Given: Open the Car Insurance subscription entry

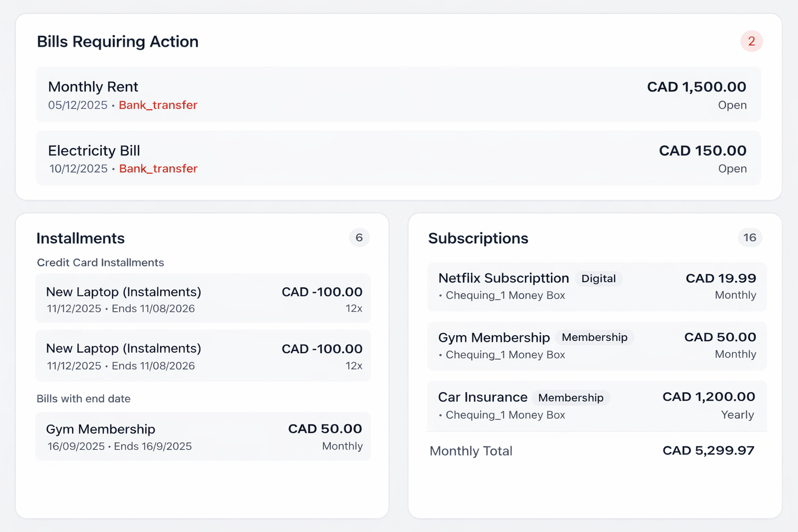Looking at the screenshot, I should pyautogui.click(x=596, y=405).
